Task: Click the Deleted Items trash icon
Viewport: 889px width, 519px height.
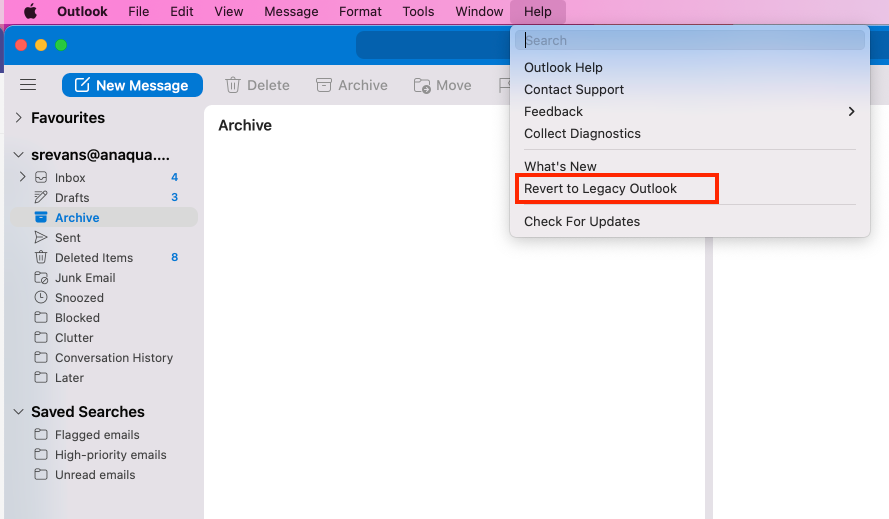Action: 41,258
